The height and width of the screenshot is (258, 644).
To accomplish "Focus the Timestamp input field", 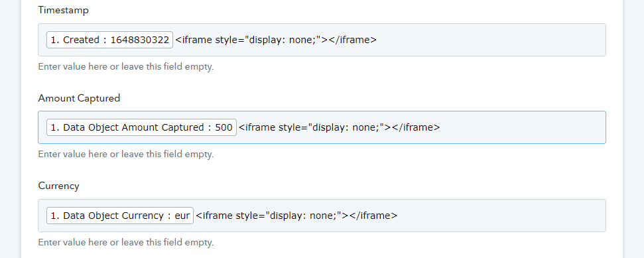I will click(x=322, y=40).
